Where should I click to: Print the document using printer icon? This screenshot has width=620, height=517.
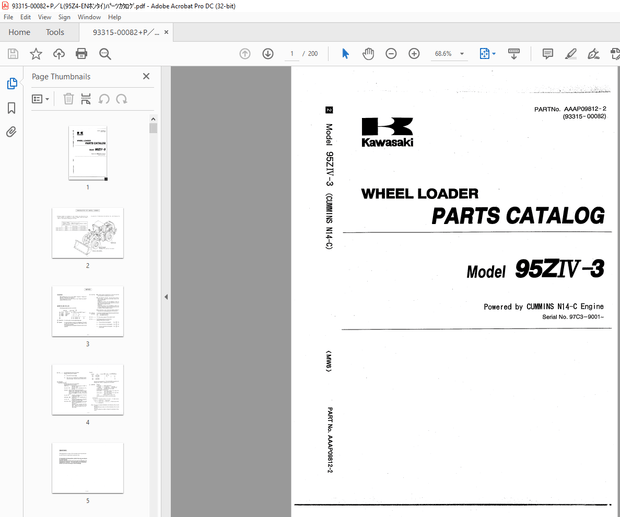(81, 54)
